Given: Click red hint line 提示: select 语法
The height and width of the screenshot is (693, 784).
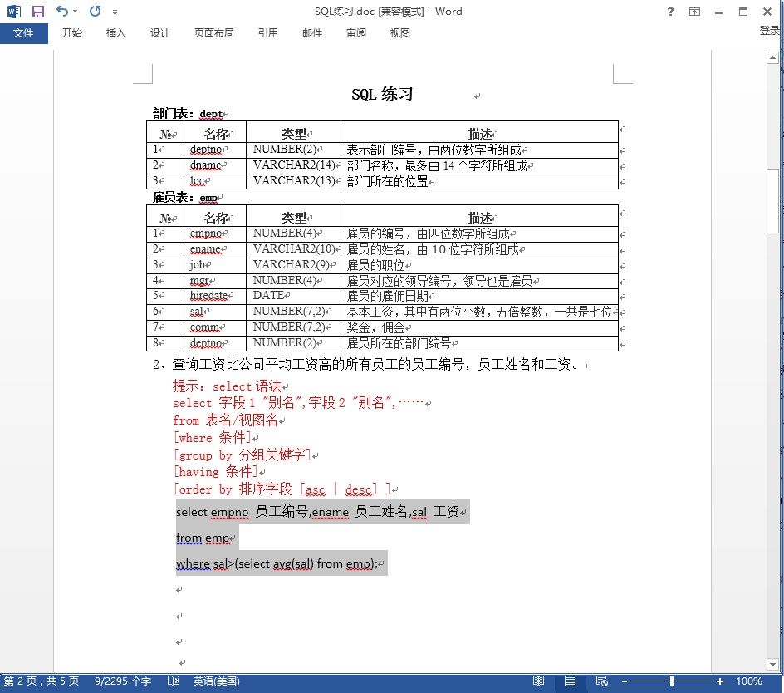Looking at the screenshot, I should [x=228, y=386].
